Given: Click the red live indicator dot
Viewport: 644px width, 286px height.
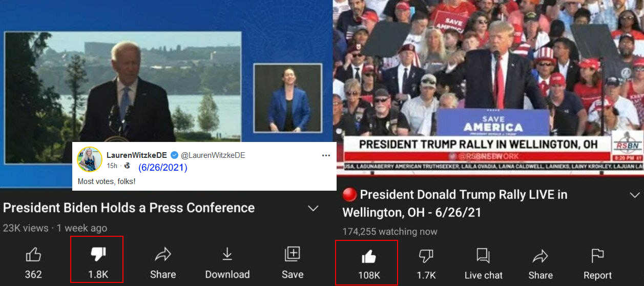Looking at the screenshot, I should pyautogui.click(x=349, y=195).
